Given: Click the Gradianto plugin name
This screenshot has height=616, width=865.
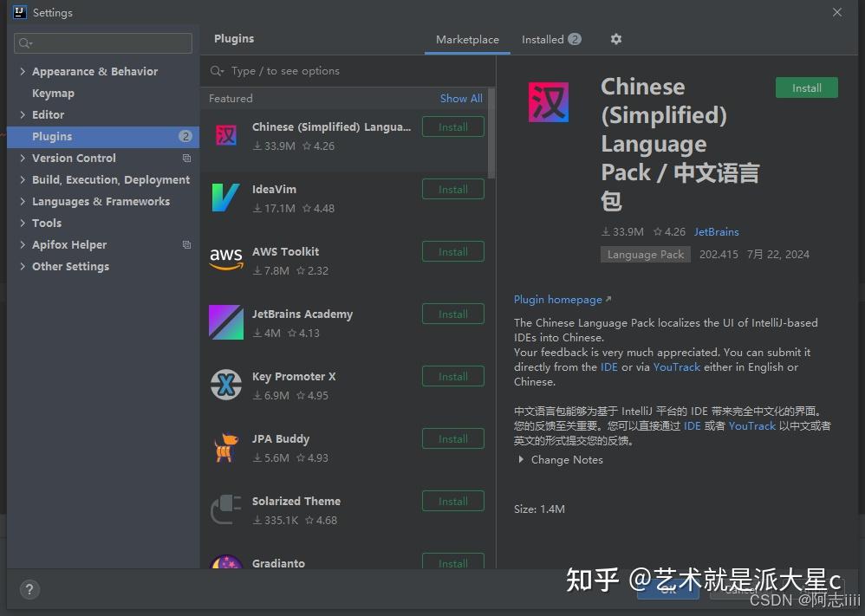Looking at the screenshot, I should (x=278, y=563).
